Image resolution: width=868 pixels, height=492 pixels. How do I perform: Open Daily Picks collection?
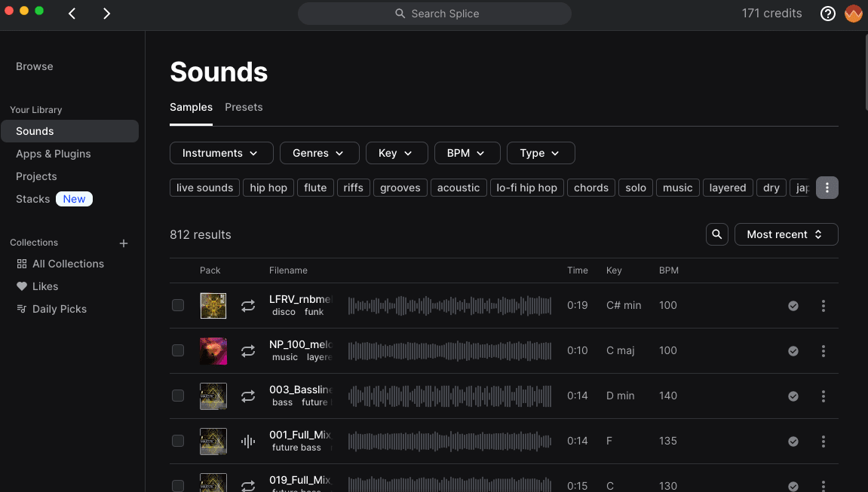51,309
